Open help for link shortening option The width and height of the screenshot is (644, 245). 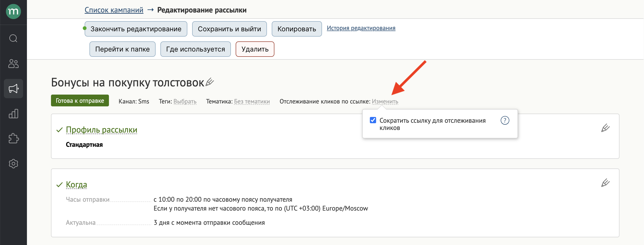pyautogui.click(x=505, y=120)
